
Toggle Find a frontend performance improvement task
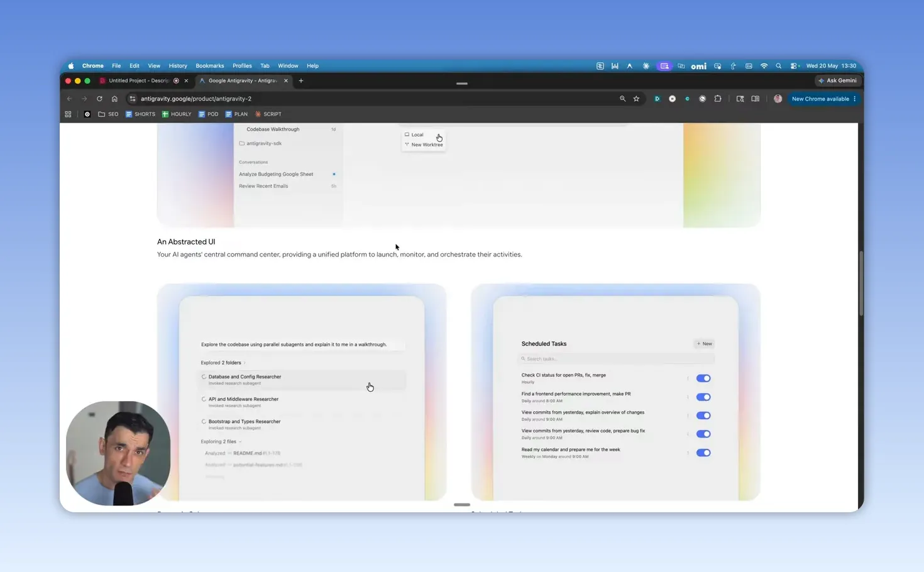tap(703, 397)
